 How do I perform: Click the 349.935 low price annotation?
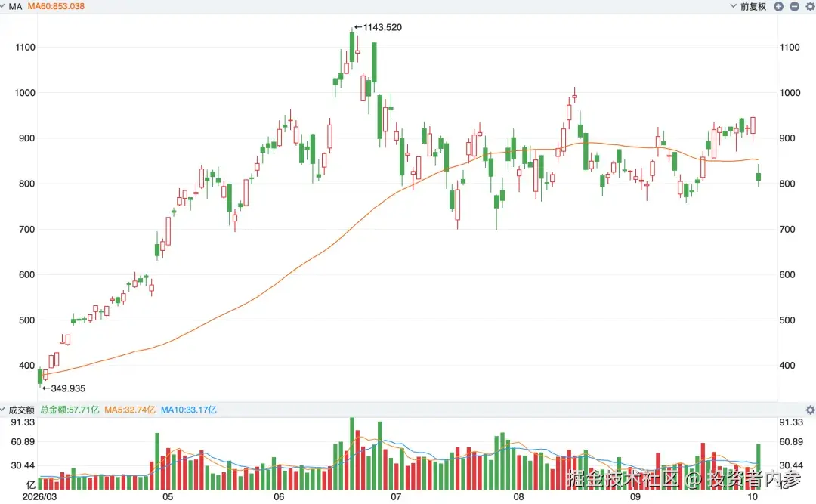64,388
